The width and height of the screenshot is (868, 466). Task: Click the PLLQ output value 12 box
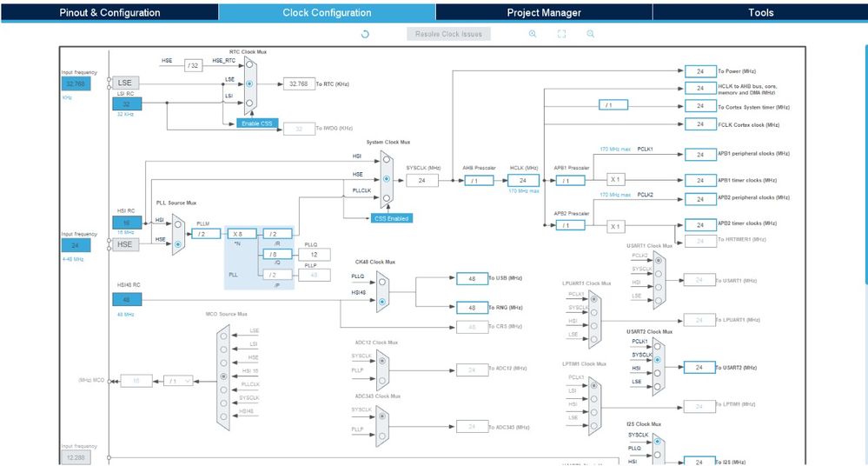[314, 255]
